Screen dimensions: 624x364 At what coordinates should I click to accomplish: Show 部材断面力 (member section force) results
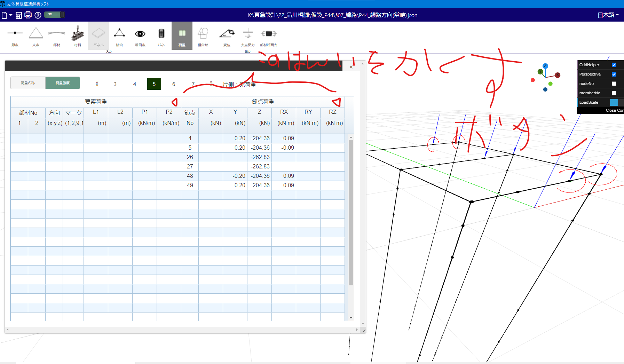(x=269, y=36)
